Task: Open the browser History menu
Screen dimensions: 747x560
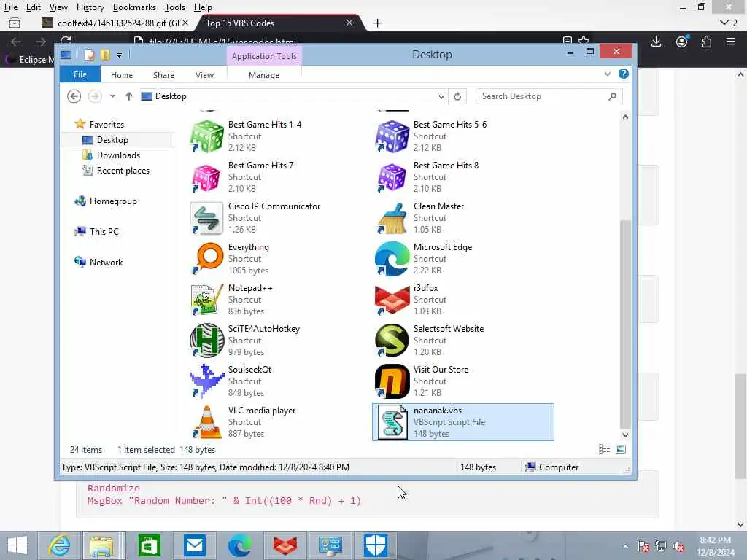Action: [x=90, y=7]
